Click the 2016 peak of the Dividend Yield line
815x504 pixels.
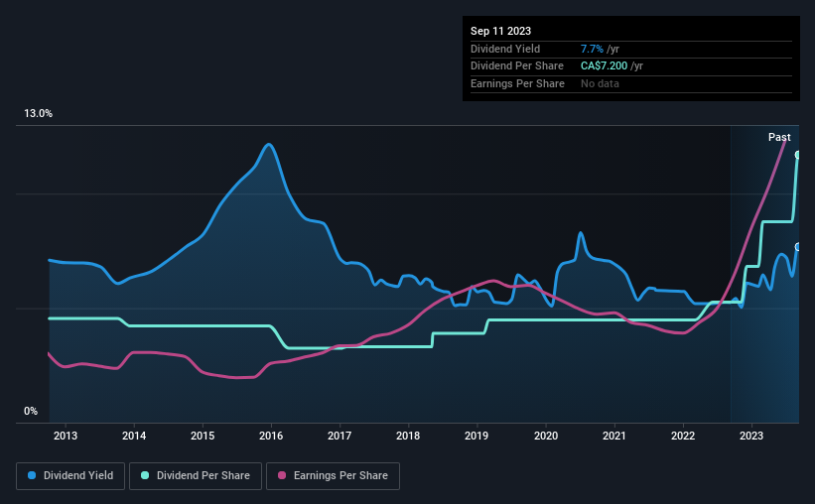(x=269, y=145)
